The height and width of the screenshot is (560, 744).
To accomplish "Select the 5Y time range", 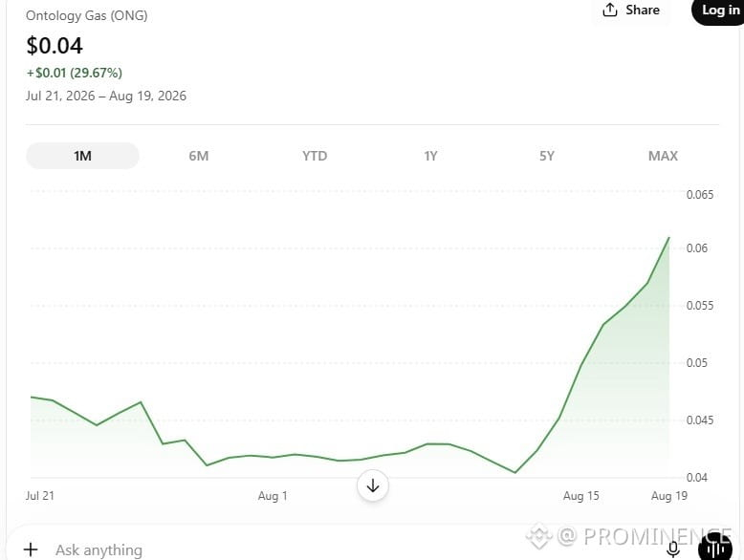I will coord(547,156).
